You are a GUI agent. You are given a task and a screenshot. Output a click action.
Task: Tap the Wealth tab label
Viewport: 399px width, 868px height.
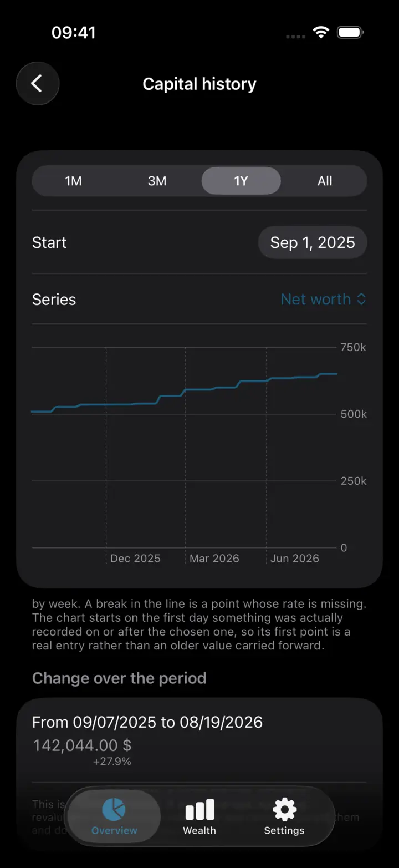(199, 830)
